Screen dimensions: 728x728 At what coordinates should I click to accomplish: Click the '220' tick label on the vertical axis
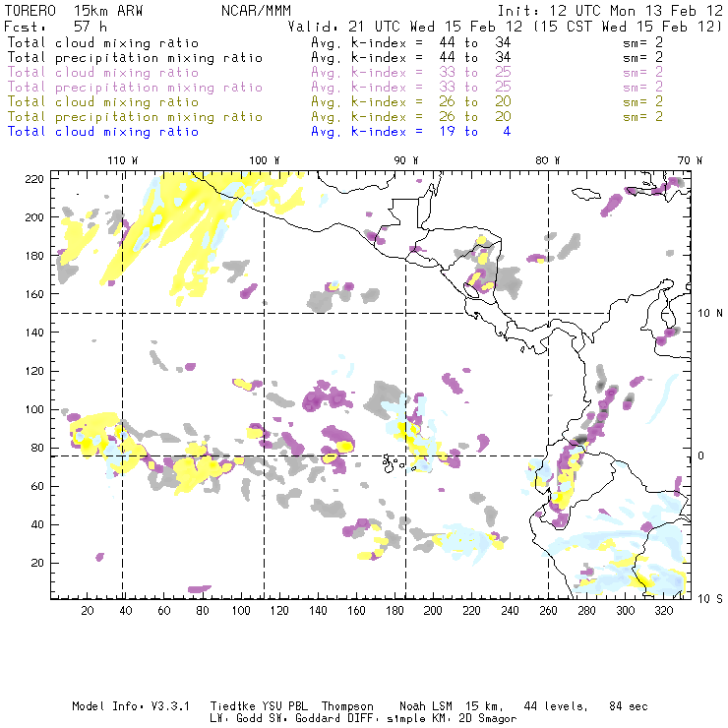33,179
